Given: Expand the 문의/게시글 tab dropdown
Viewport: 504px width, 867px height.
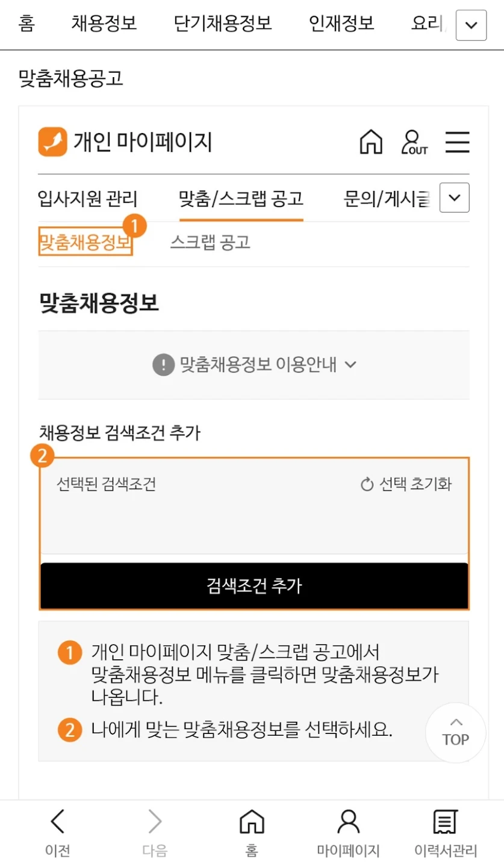Looking at the screenshot, I should [454, 197].
